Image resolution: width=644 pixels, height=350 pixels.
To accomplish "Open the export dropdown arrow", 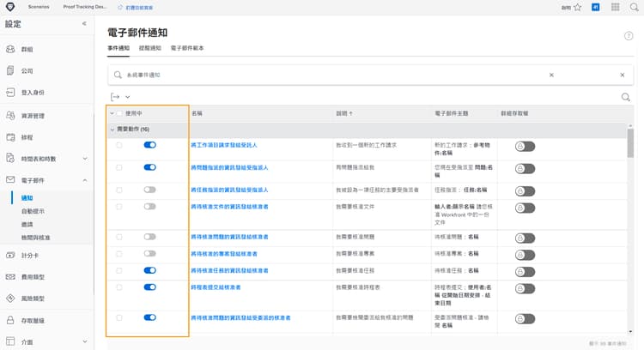I will coord(128,97).
